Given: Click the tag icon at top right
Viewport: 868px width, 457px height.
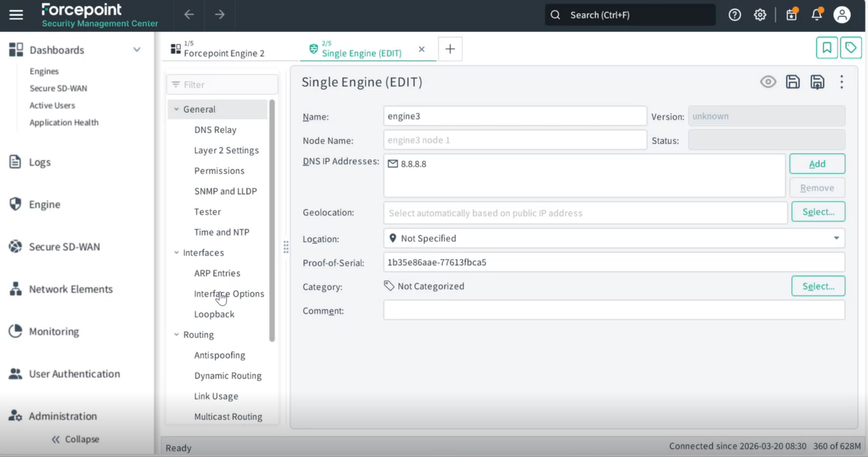Looking at the screenshot, I should tap(851, 48).
